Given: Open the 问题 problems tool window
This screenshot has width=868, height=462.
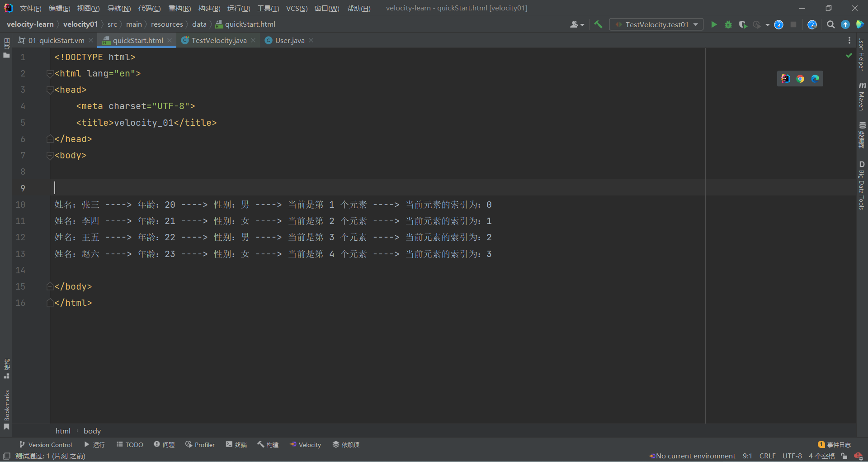Looking at the screenshot, I should click(x=164, y=445).
